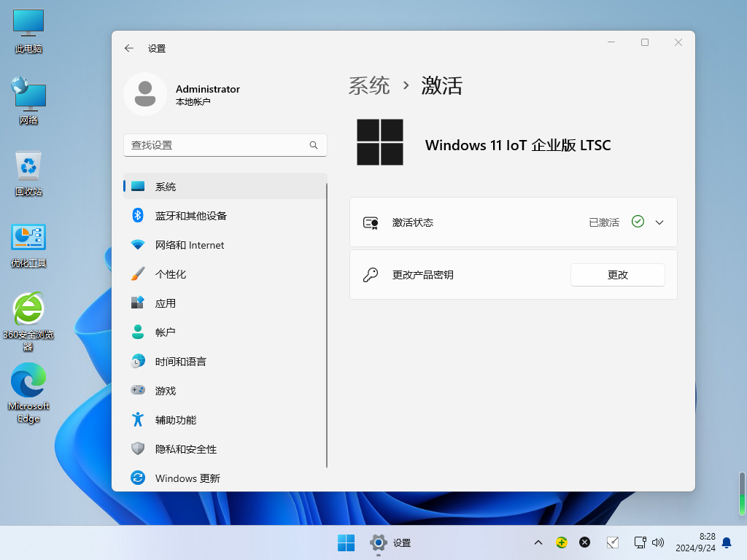Screen dimensions: 747x560
Task: Click the Administrator account avatar
Action: (145, 94)
